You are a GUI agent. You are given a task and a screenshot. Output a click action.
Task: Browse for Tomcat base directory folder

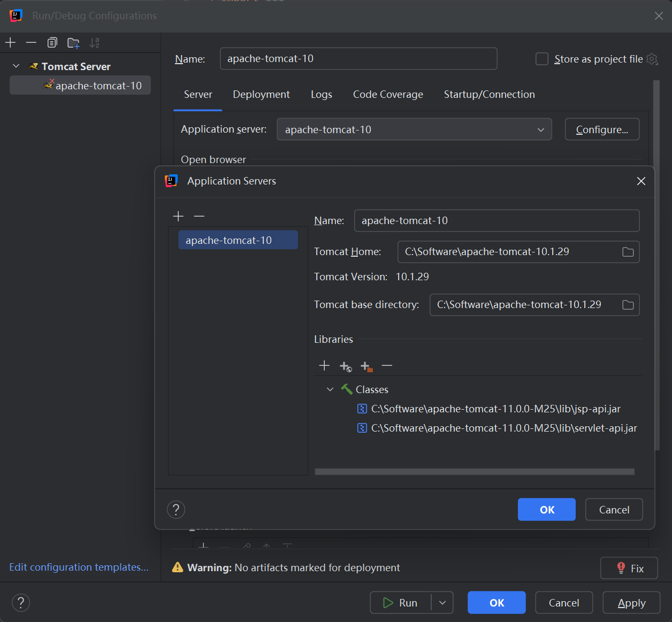click(628, 305)
